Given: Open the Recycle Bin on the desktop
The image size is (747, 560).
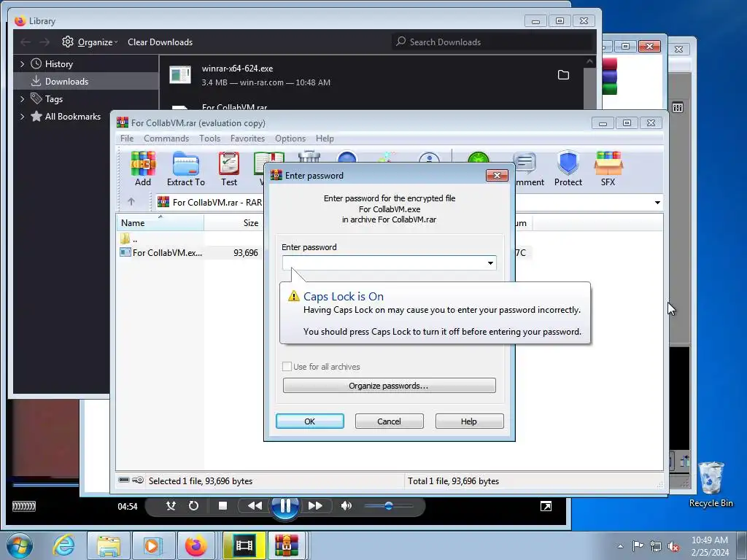Looking at the screenshot, I should pos(711,485).
